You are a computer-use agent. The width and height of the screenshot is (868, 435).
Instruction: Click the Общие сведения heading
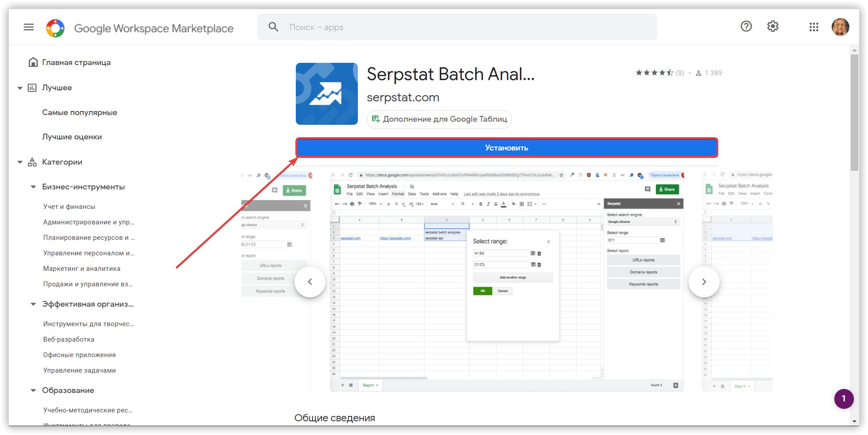pos(335,418)
